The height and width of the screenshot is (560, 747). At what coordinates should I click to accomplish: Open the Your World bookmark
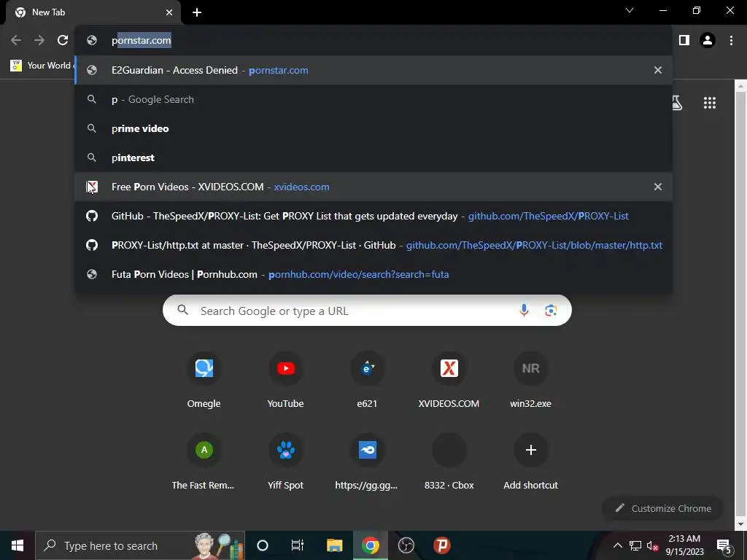(x=41, y=66)
